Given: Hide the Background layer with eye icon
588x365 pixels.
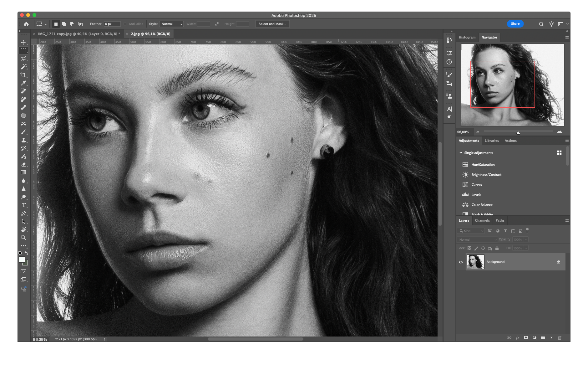Looking at the screenshot, I should coord(461,262).
